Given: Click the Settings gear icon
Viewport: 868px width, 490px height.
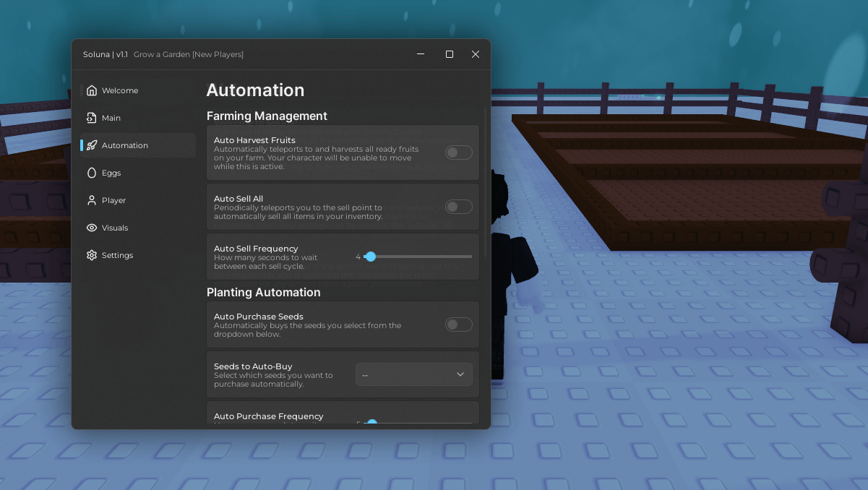Looking at the screenshot, I should click(92, 255).
